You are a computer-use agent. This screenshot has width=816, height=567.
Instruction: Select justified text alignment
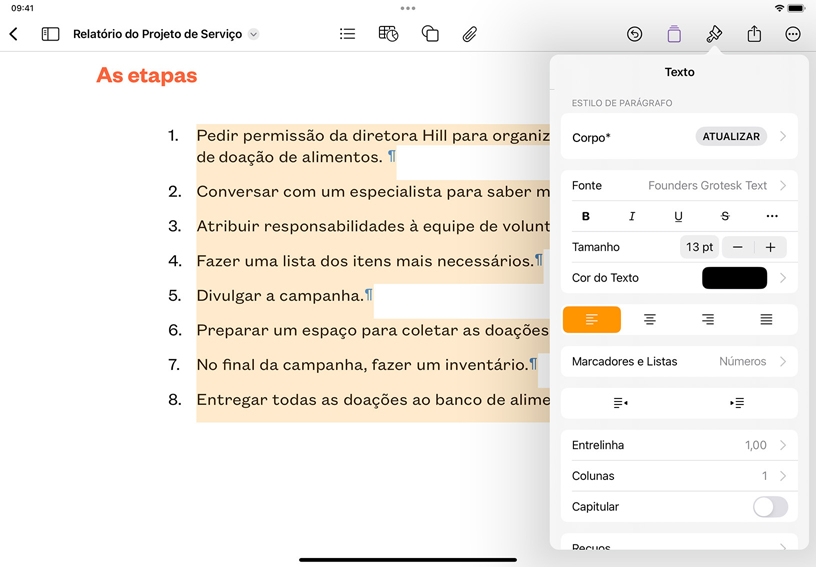[x=766, y=319]
